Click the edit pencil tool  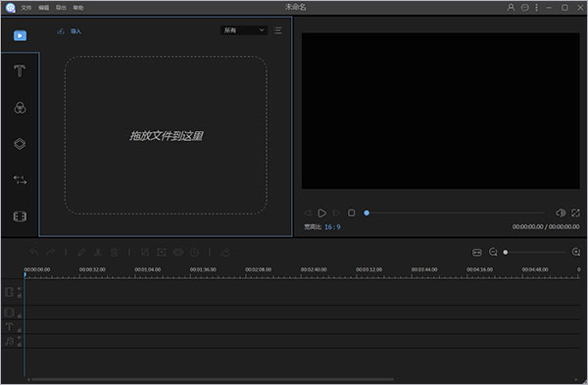[81, 253]
